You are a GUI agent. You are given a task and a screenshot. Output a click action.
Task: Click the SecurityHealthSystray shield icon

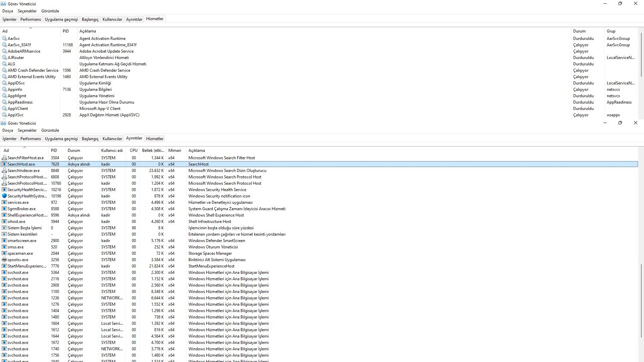(x=4, y=196)
